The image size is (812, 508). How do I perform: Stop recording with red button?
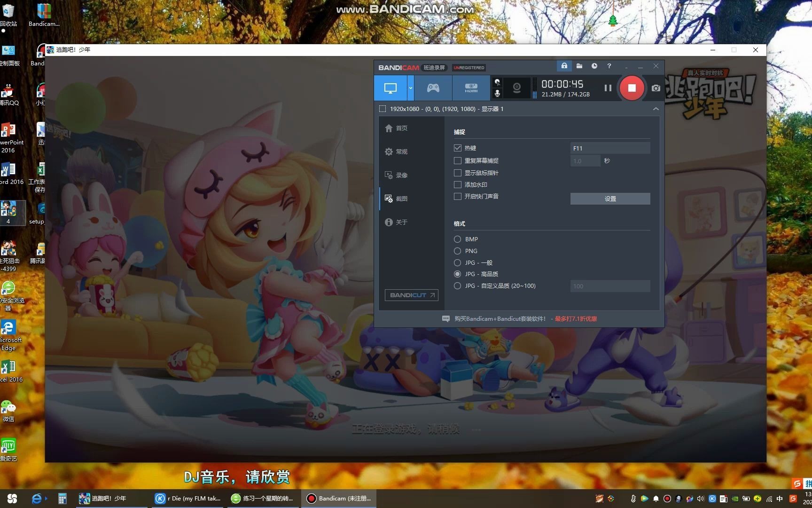632,88
